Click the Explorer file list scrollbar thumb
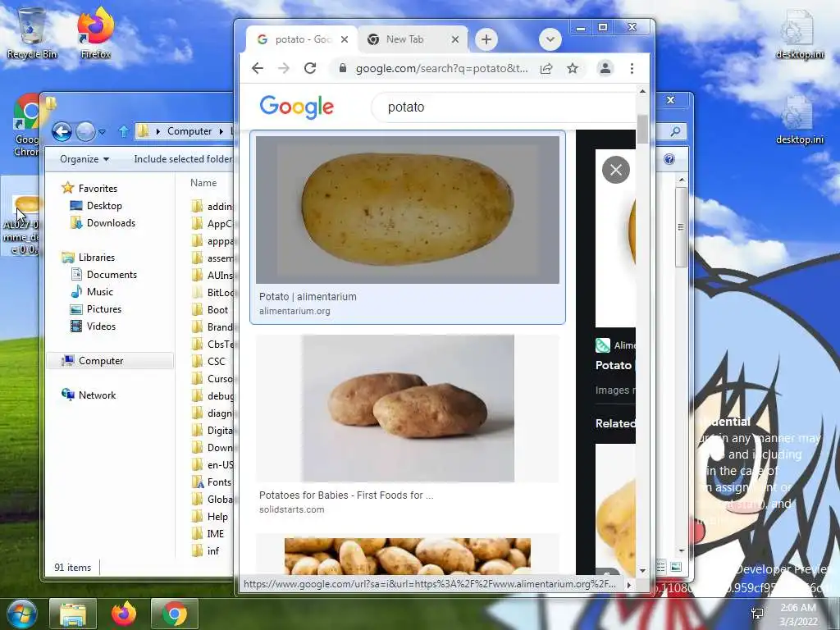This screenshot has height=630, width=840. point(681,226)
